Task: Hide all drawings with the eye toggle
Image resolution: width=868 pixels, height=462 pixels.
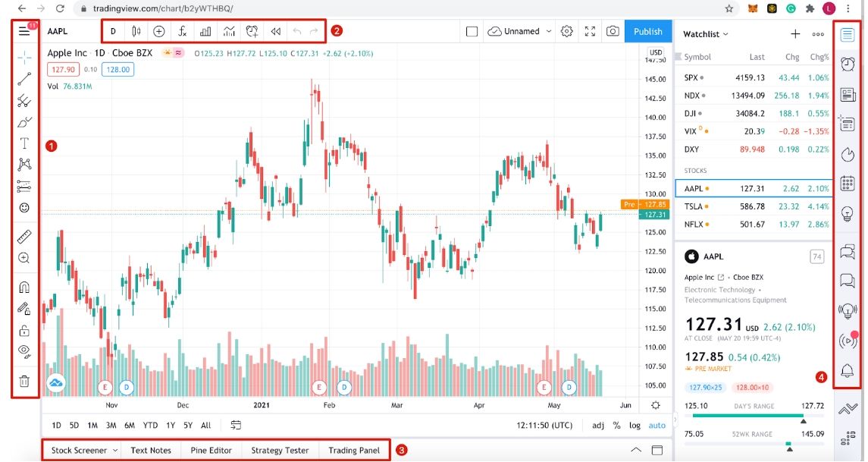Action: coord(24,350)
